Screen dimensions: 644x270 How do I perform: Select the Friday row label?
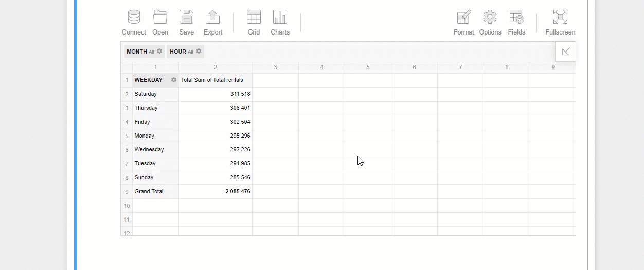pos(155,122)
